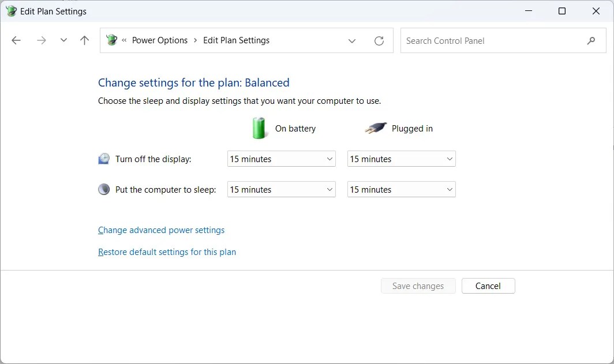The image size is (614, 364).
Task: Click the power plug icon
Action: 377,127
